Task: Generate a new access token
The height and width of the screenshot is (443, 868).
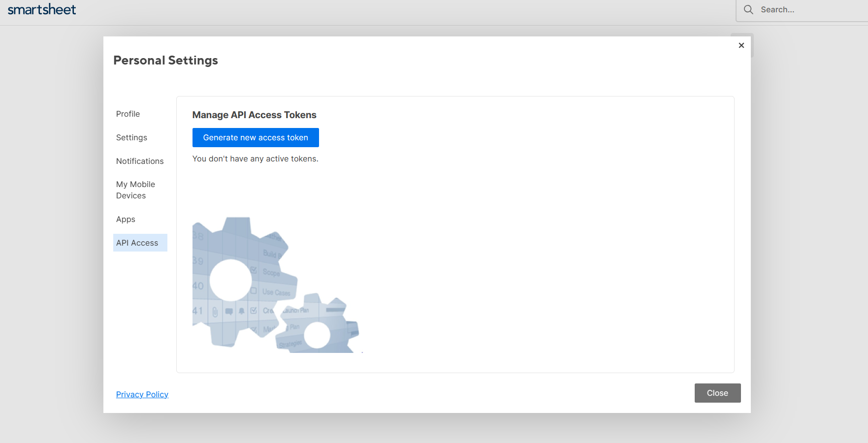Action: (x=256, y=137)
